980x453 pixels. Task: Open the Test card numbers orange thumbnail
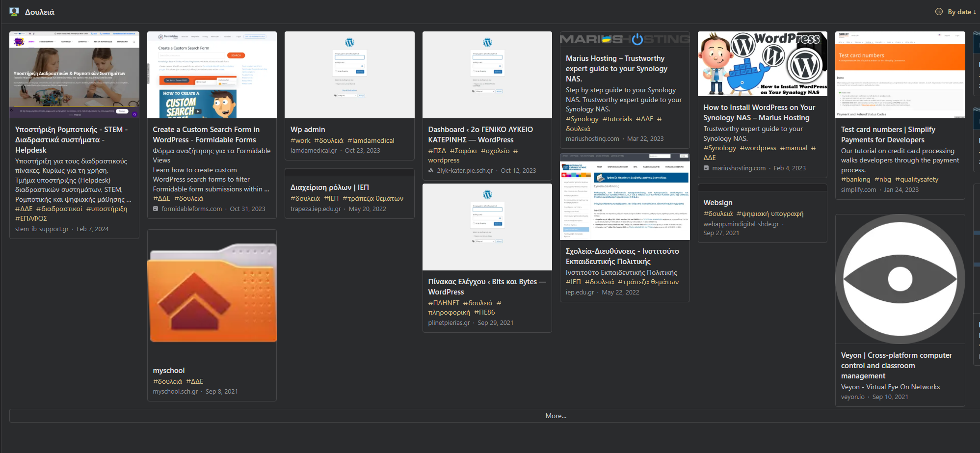point(900,75)
